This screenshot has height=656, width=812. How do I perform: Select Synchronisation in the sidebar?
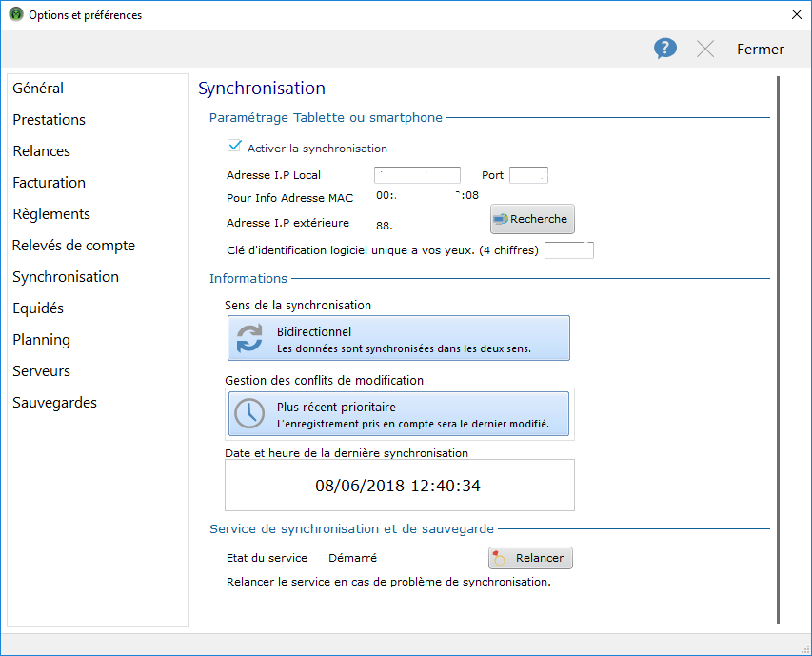click(x=66, y=277)
